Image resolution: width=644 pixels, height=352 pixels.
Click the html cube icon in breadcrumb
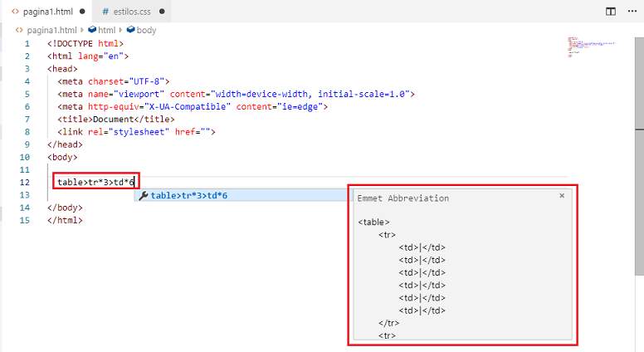pyautogui.click(x=92, y=30)
